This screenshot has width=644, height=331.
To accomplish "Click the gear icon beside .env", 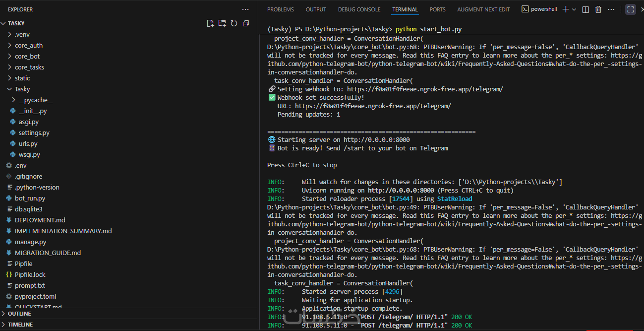I will coord(9,165).
